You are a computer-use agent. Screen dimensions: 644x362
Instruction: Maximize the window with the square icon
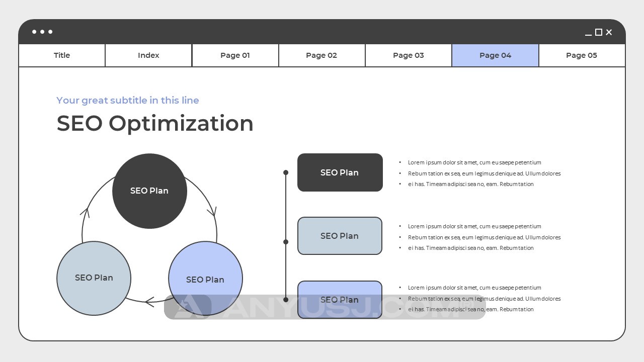[599, 32]
